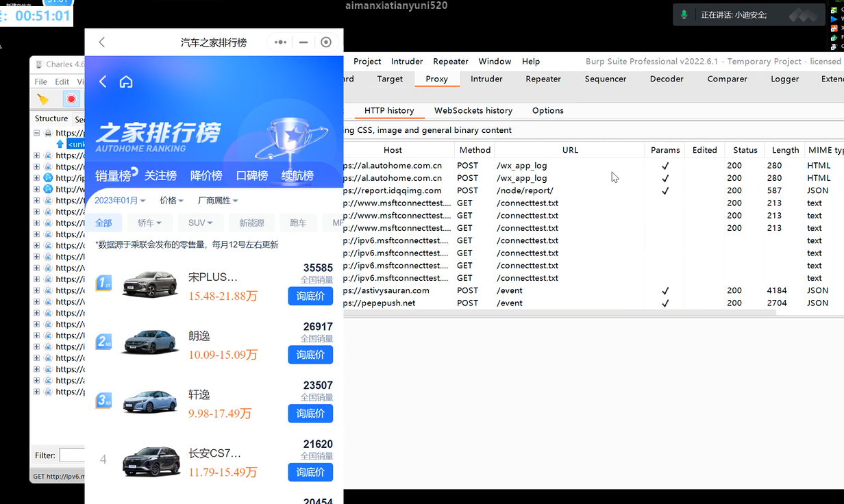Open the Help menu in Burp Suite
The width and height of the screenshot is (844, 504).
[531, 62]
